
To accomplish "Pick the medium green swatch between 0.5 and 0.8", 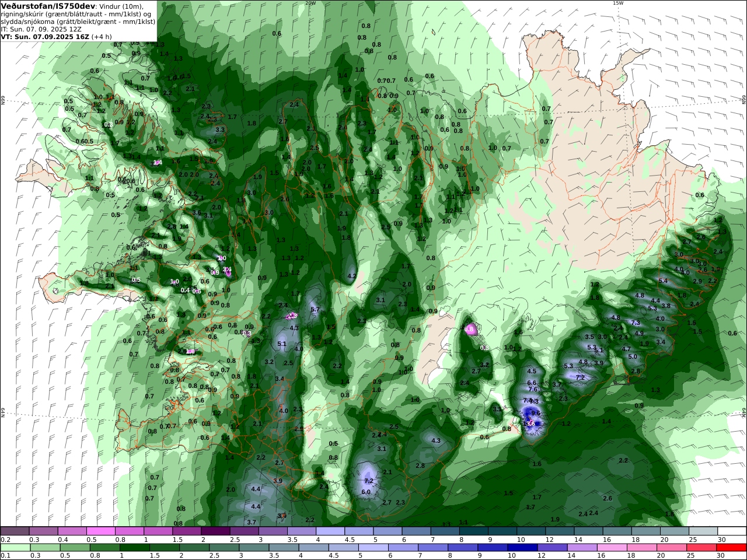I will coord(76,547).
